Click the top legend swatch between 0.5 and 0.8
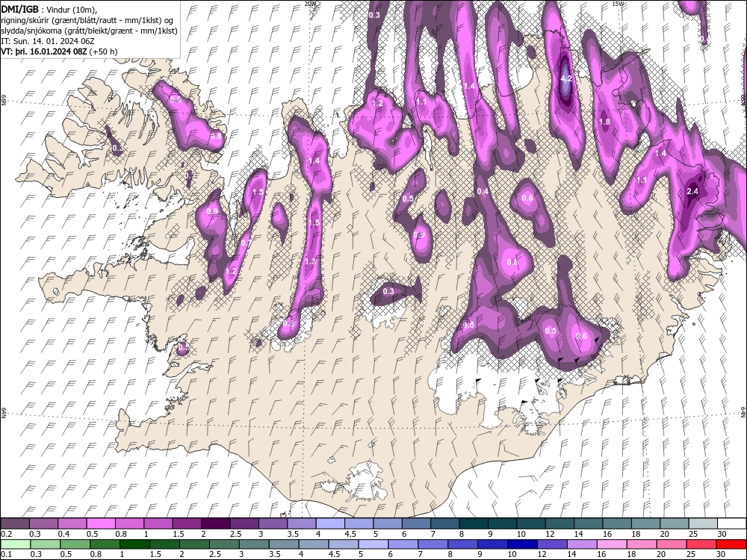 coord(101,523)
